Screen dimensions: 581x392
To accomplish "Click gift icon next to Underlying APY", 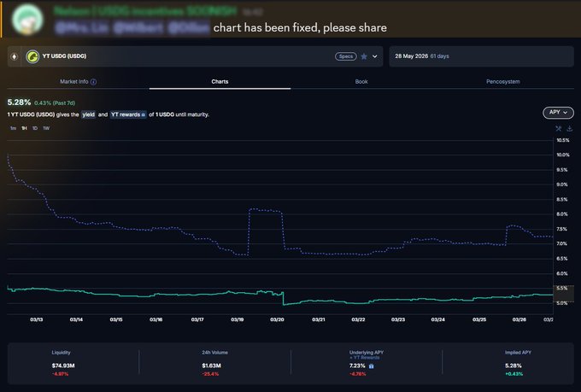I will pyautogui.click(x=371, y=366).
